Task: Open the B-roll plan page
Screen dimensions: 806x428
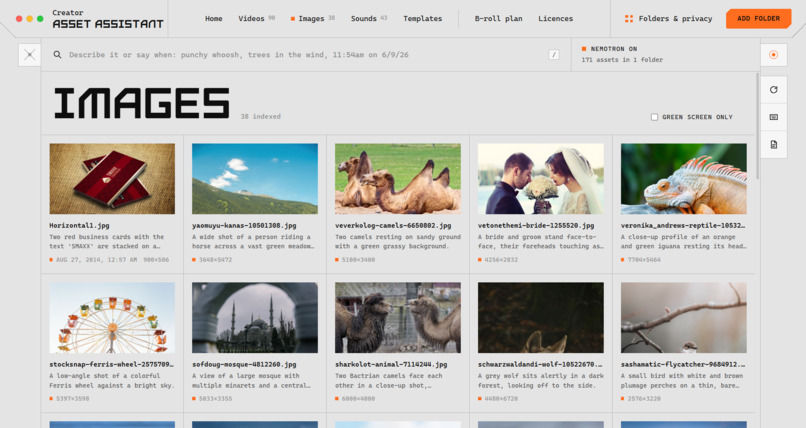Action: (x=498, y=18)
